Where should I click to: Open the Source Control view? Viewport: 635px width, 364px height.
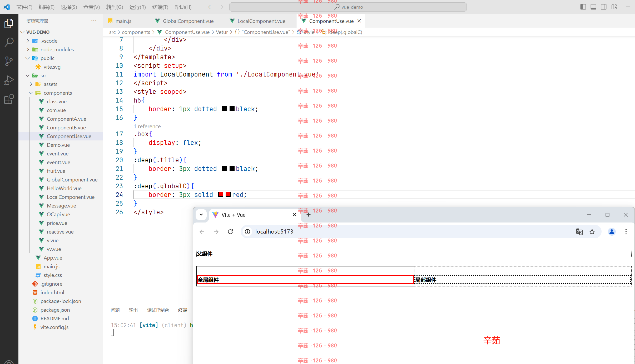(x=9, y=61)
